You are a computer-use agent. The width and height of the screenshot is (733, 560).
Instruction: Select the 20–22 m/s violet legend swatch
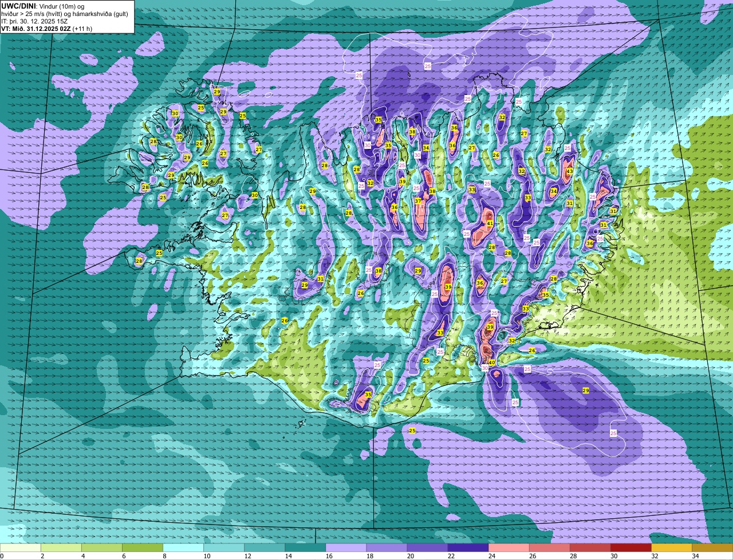tap(427, 548)
